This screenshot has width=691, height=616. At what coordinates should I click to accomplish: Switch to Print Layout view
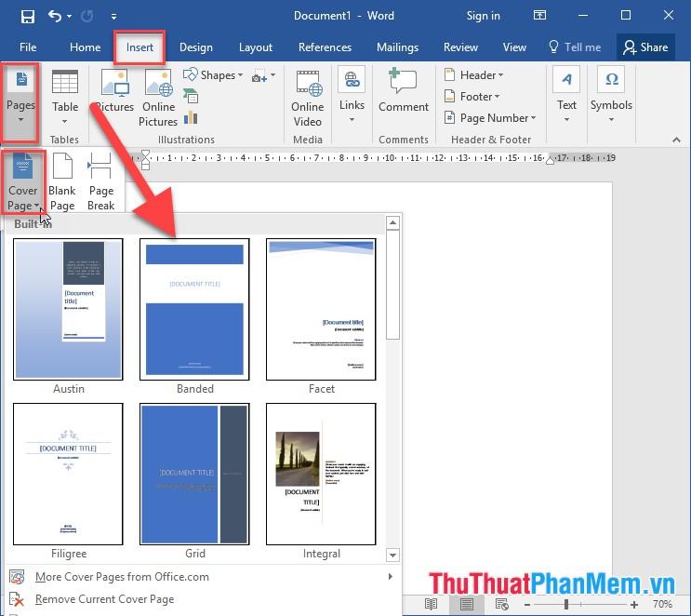467,604
